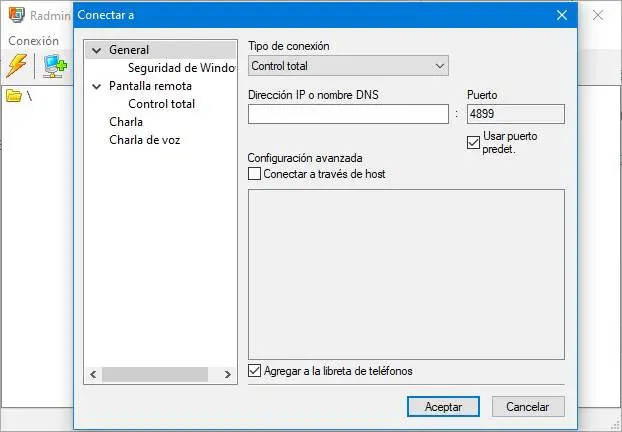Toggle Usar puerto predet. checkbox
The image size is (622, 432).
[x=474, y=142]
